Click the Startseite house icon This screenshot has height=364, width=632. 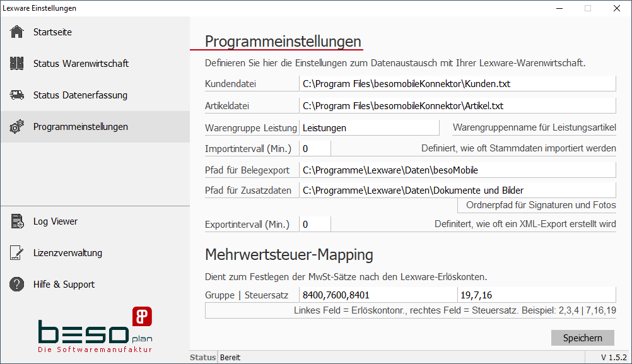click(16, 32)
